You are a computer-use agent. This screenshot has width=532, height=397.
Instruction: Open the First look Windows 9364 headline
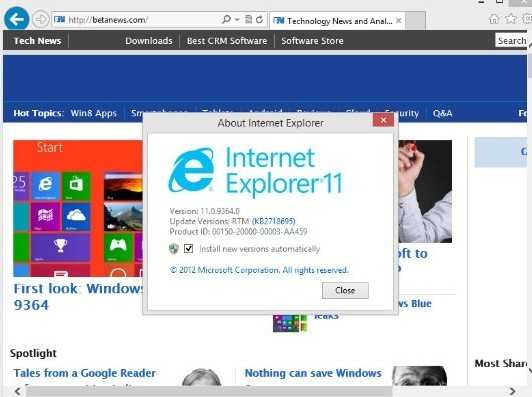[x=78, y=297]
